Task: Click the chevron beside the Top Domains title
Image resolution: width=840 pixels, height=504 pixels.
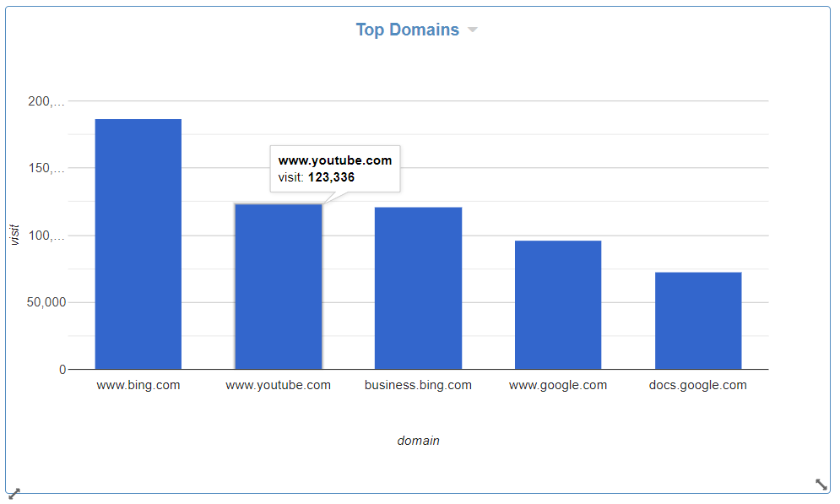Action: click(473, 30)
